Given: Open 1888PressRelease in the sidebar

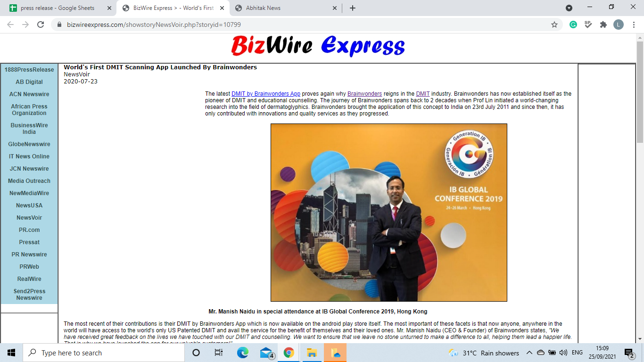Looking at the screenshot, I should click(x=29, y=70).
